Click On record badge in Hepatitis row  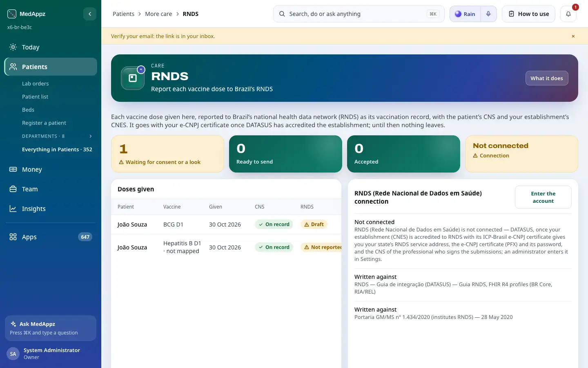pos(274,247)
